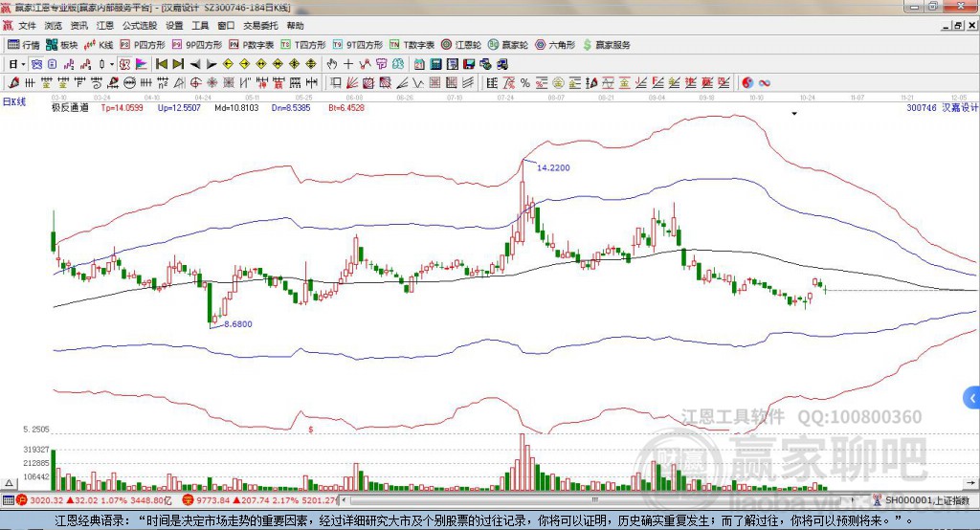Open the 赢家轮 wheel tool
Viewport: 980px width, 530px height.
[508, 45]
